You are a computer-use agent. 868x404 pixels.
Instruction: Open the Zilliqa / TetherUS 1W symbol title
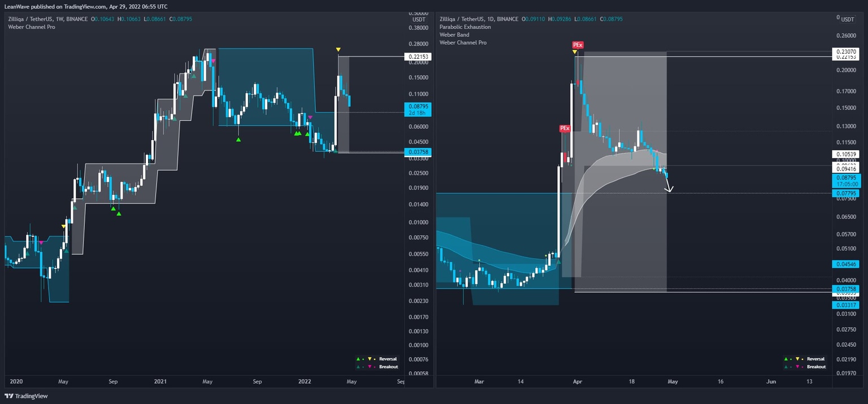(48, 19)
